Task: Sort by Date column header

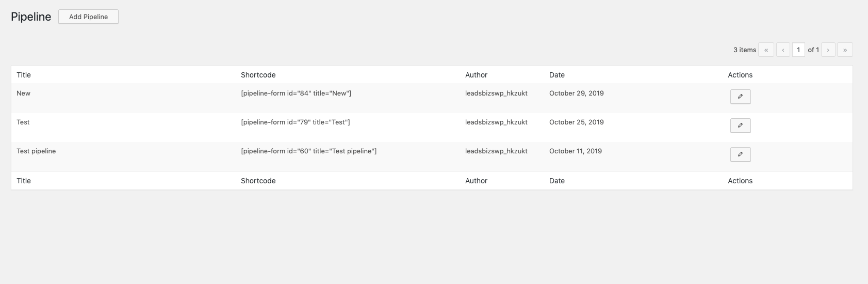Action: pos(557,75)
